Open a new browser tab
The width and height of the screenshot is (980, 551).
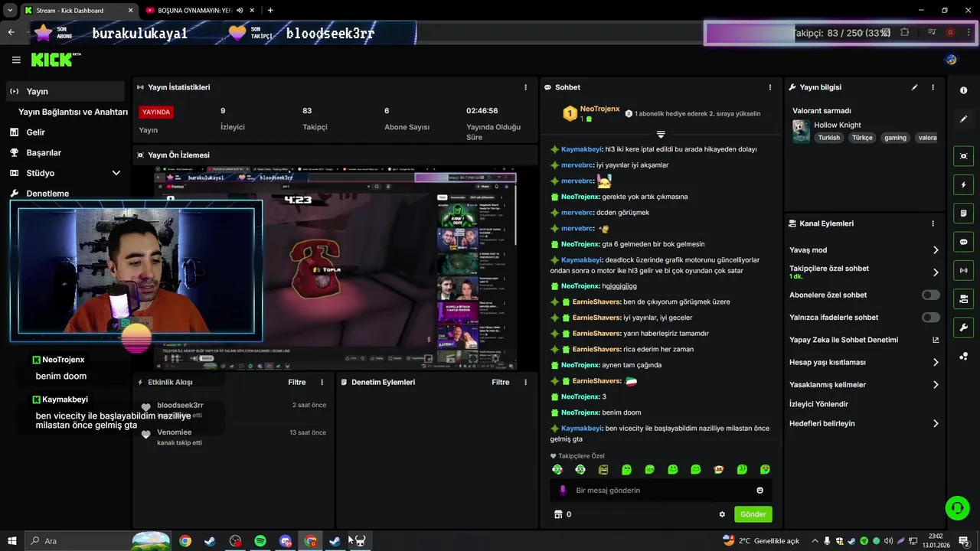point(270,11)
